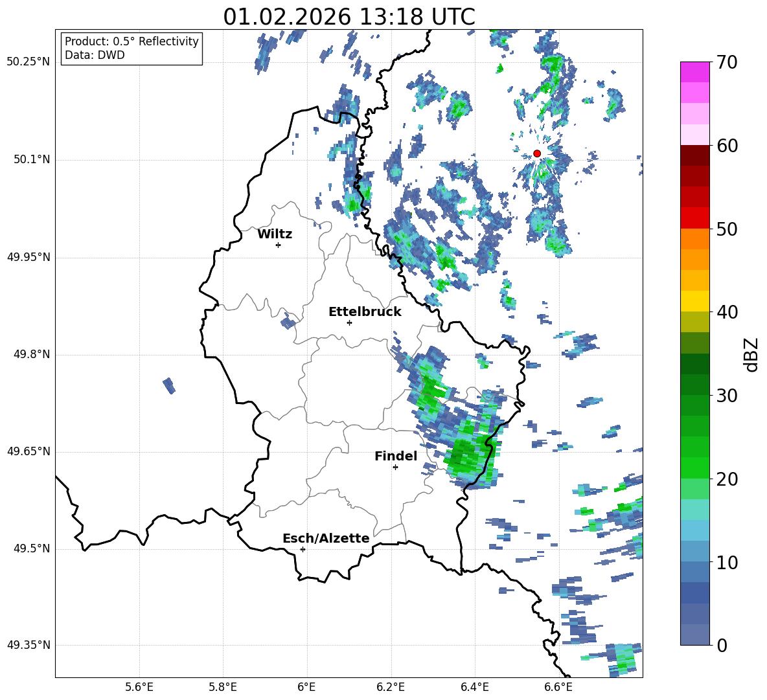Click the 5.8°E longitude label
The image size is (767, 700).
pos(223,687)
